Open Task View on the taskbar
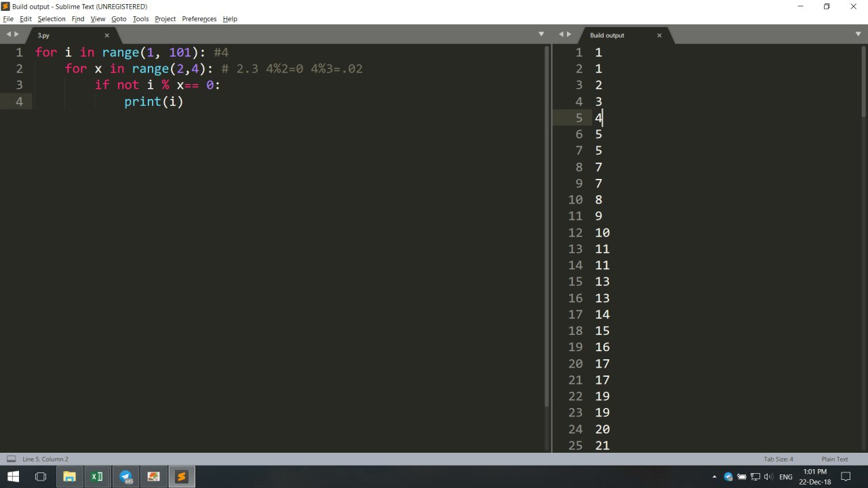This screenshot has width=868, height=488. click(41, 476)
